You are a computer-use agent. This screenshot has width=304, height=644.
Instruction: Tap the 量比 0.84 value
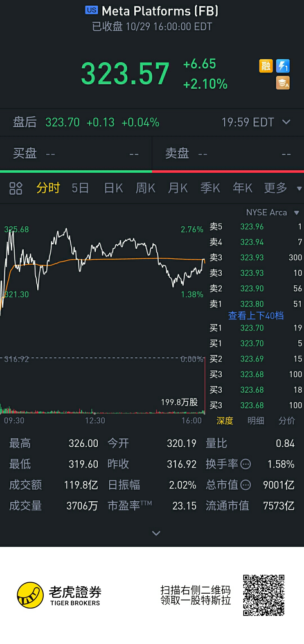point(285,443)
